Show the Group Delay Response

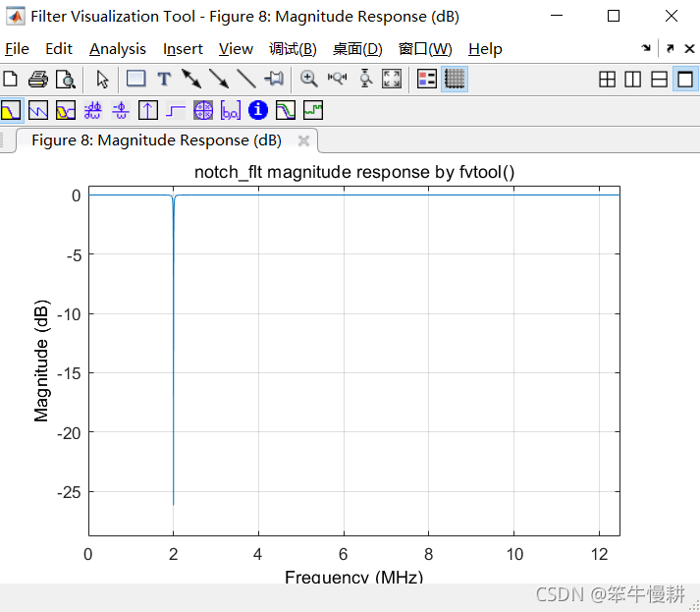(x=93, y=110)
